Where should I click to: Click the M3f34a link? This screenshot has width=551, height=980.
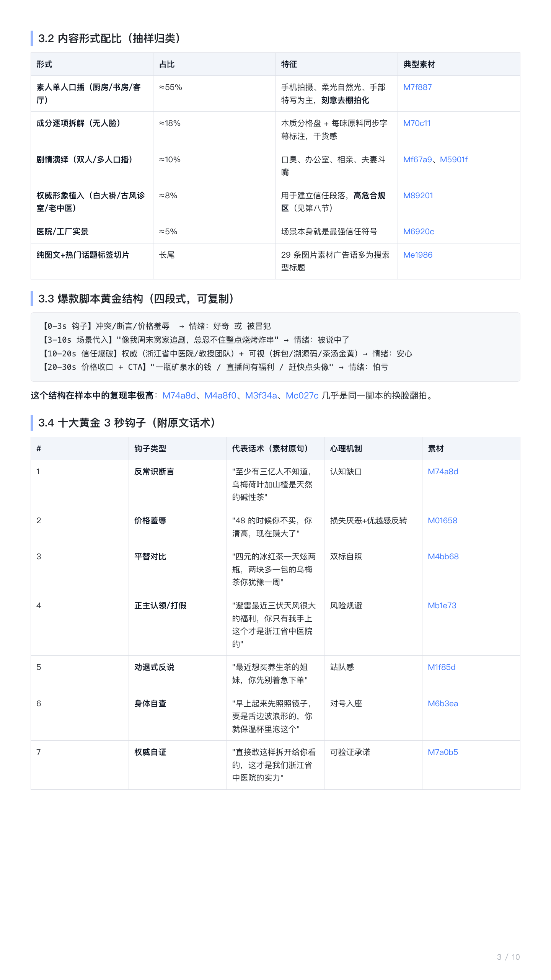point(261,395)
